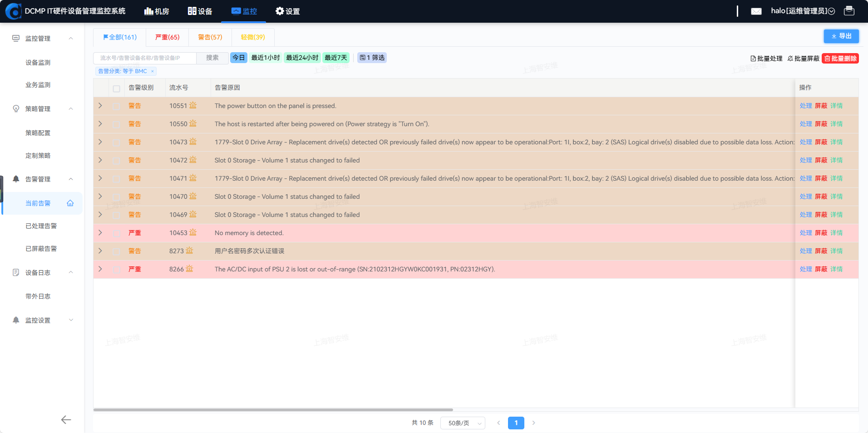This screenshot has height=433, width=868.
Task: Click alarm bell icon beside serial 10453
Action: click(x=193, y=232)
